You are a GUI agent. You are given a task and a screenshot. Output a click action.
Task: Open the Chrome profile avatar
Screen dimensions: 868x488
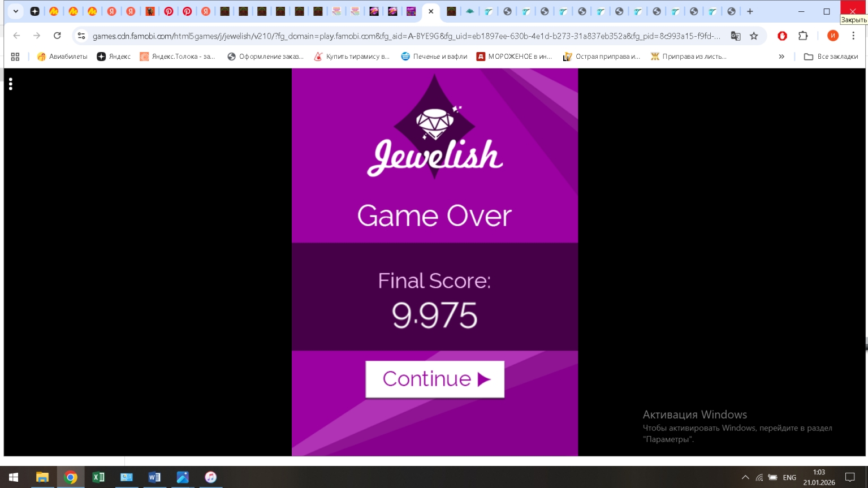[x=832, y=36]
